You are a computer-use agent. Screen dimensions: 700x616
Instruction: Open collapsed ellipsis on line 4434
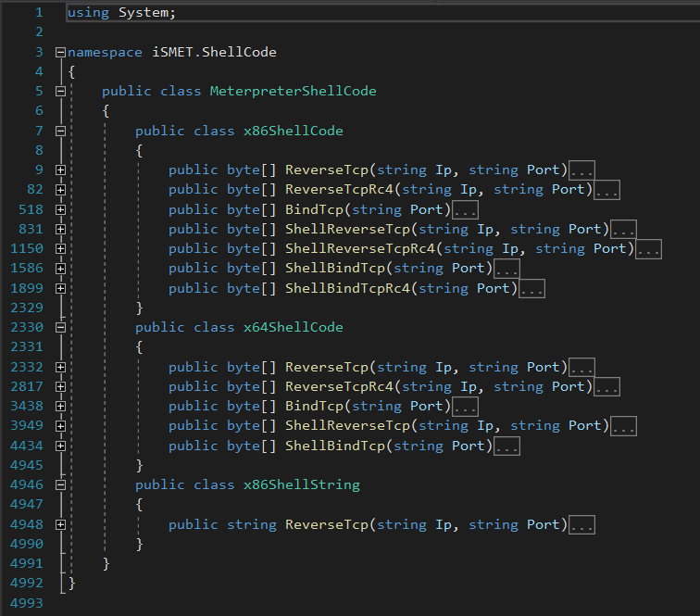[x=506, y=446]
